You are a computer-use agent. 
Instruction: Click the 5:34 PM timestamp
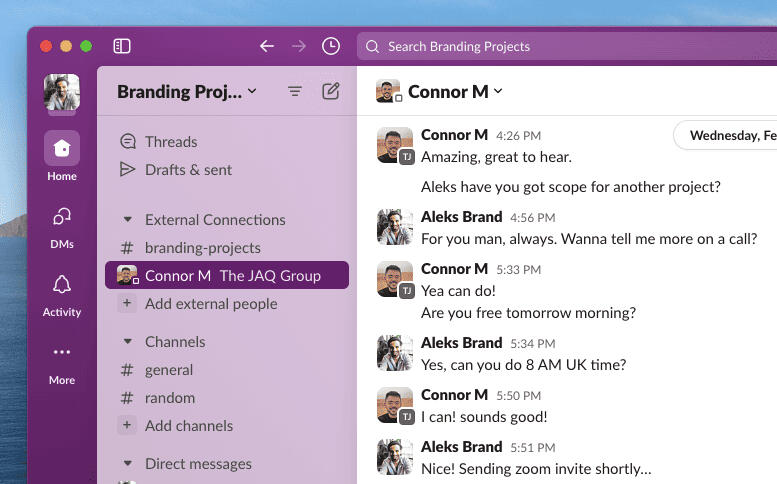[533, 344]
